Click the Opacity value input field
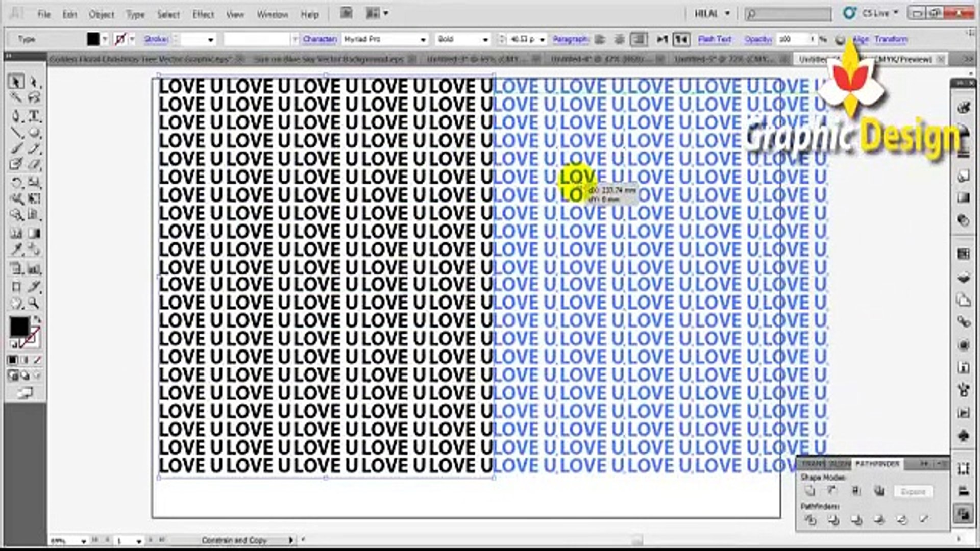This screenshot has width=980, height=551. (793, 39)
